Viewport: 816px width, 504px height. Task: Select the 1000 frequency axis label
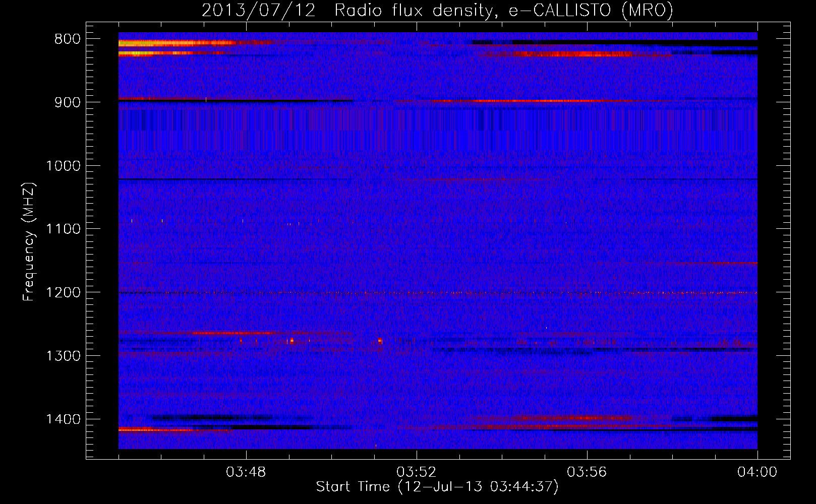pos(63,166)
